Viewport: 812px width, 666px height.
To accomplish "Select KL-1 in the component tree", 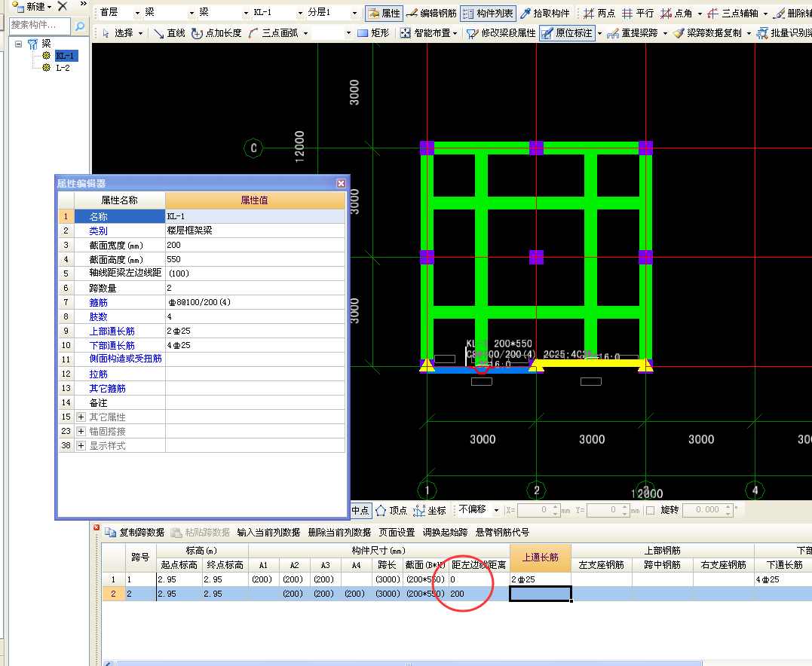I will (65, 56).
